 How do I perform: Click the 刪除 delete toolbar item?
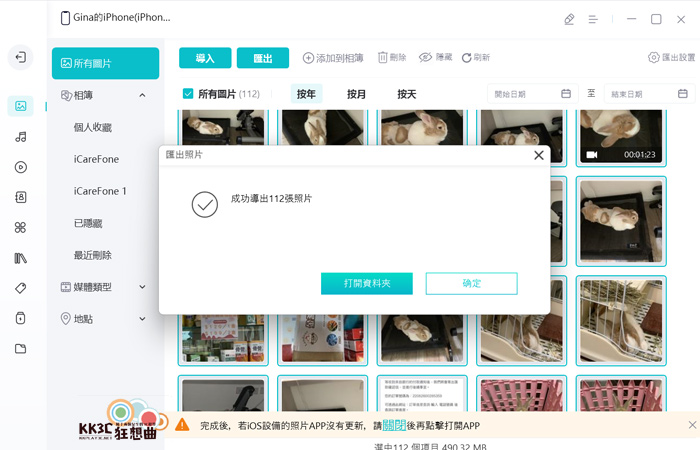pos(392,58)
